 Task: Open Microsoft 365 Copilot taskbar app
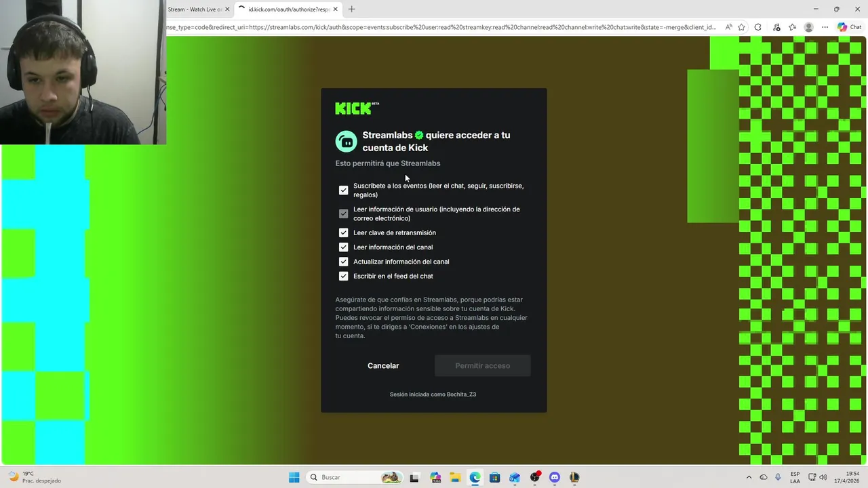435,477
